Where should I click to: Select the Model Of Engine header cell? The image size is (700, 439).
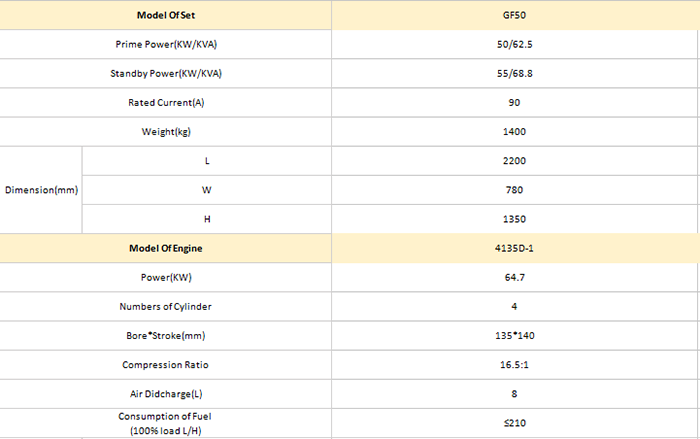[x=166, y=248]
